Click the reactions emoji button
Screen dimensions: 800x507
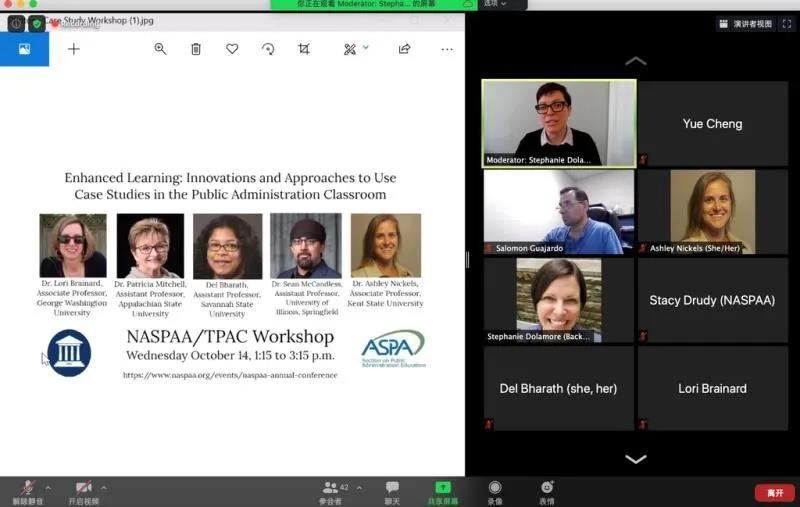tap(547, 491)
